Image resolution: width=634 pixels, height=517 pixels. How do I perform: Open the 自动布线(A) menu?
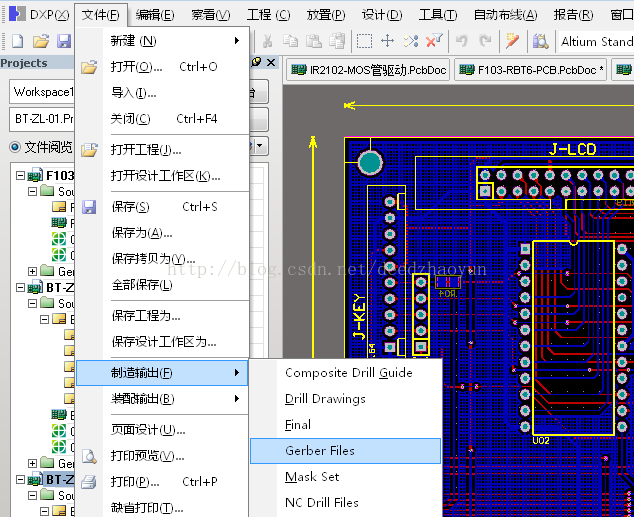[x=505, y=15]
